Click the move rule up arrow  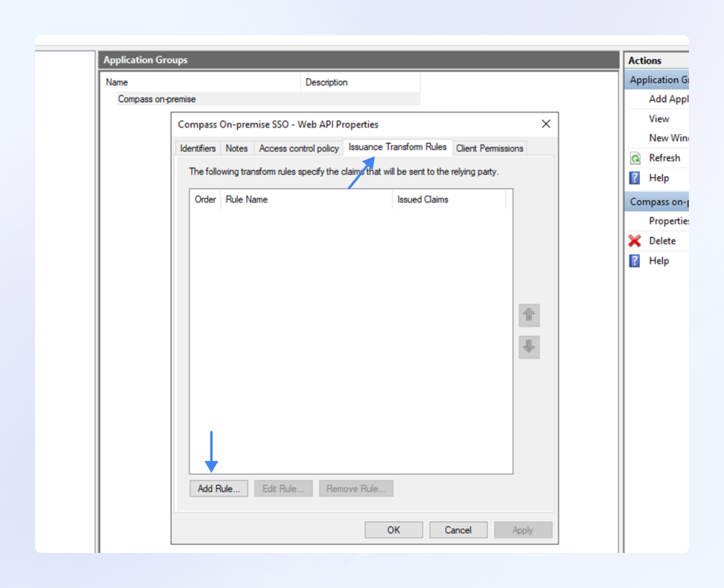(529, 315)
